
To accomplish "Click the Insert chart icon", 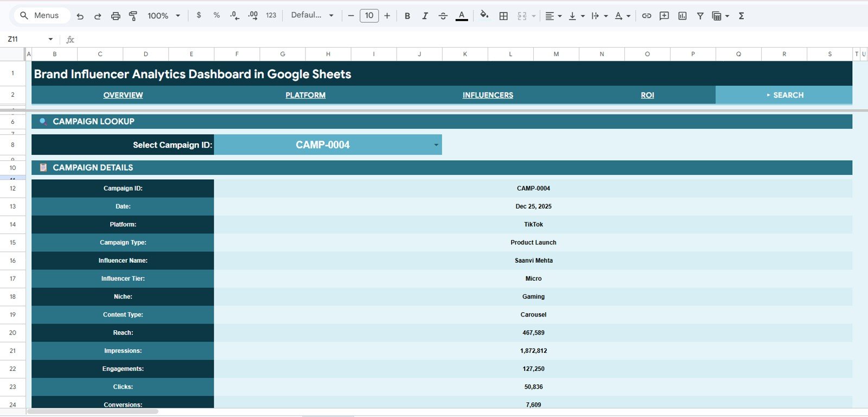I will (x=682, y=16).
